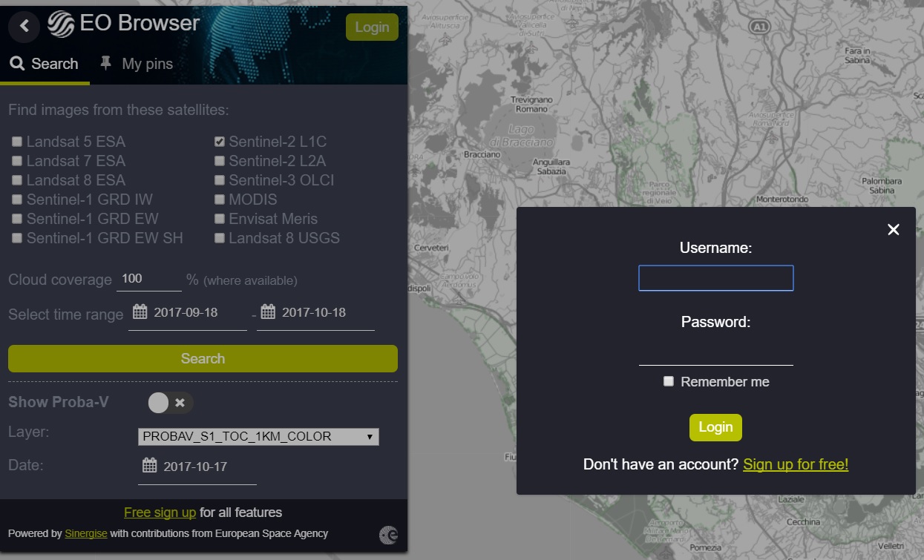
Task: Uncheck the Sentinel-2 L1C checkbox
Action: point(220,141)
